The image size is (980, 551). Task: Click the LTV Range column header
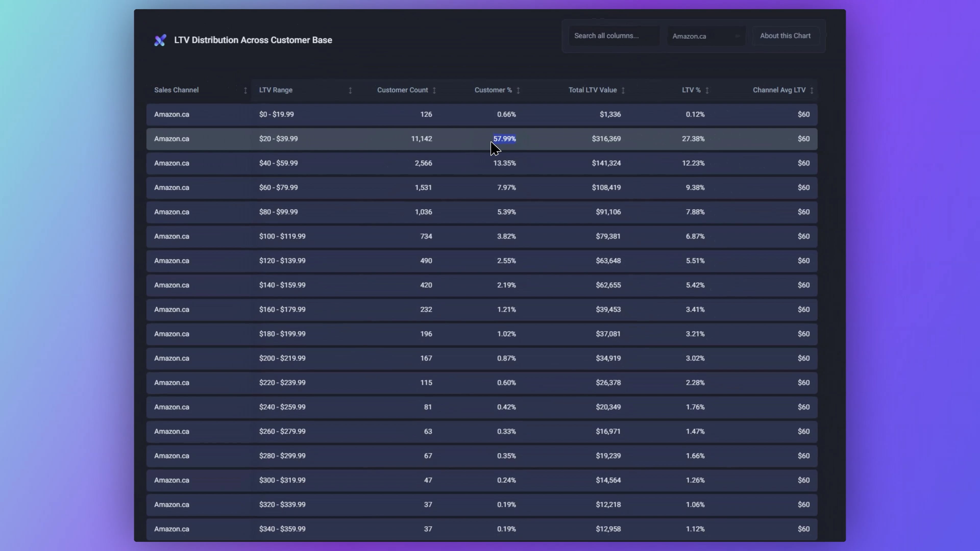pos(276,90)
